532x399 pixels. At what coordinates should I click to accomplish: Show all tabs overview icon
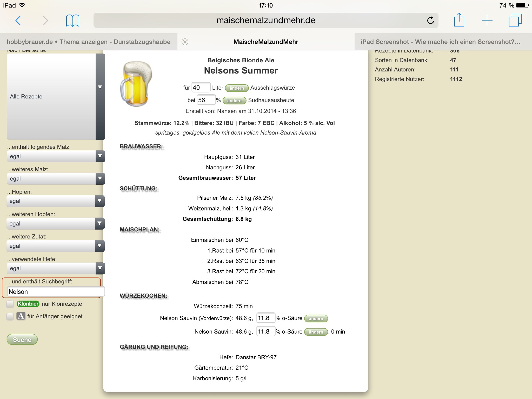(515, 20)
